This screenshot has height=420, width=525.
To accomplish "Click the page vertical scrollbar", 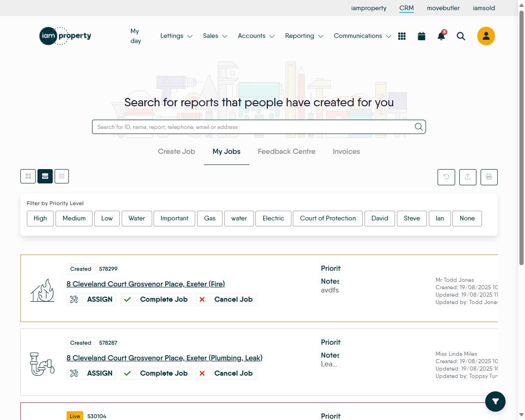I will click(x=521, y=138).
